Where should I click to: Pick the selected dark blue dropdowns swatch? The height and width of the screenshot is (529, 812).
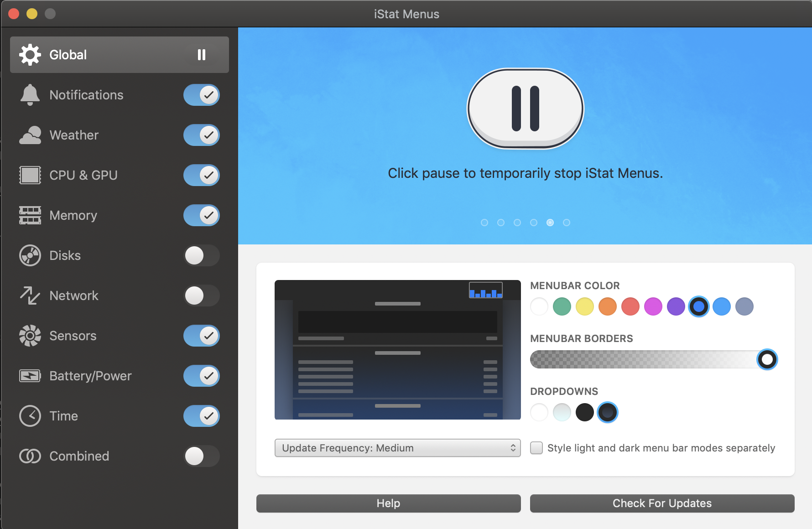608,412
